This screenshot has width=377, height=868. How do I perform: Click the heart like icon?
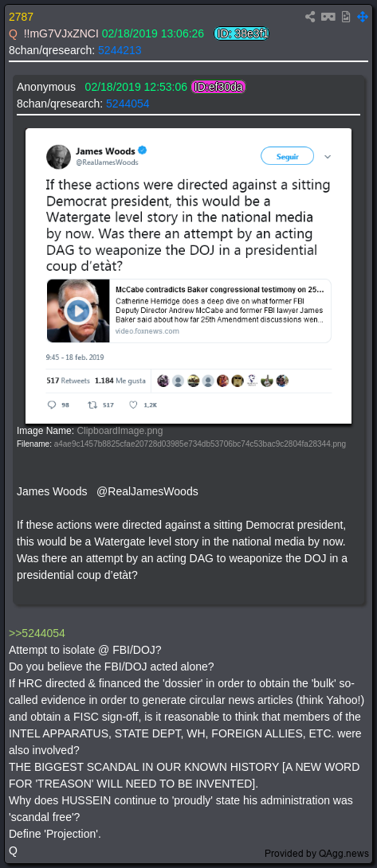click(133, 405)
